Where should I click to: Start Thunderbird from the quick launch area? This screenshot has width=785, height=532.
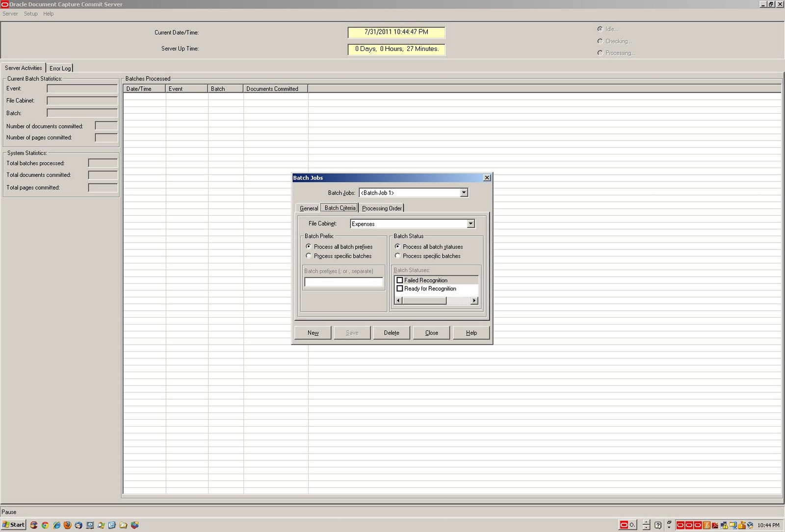[79, 525]
